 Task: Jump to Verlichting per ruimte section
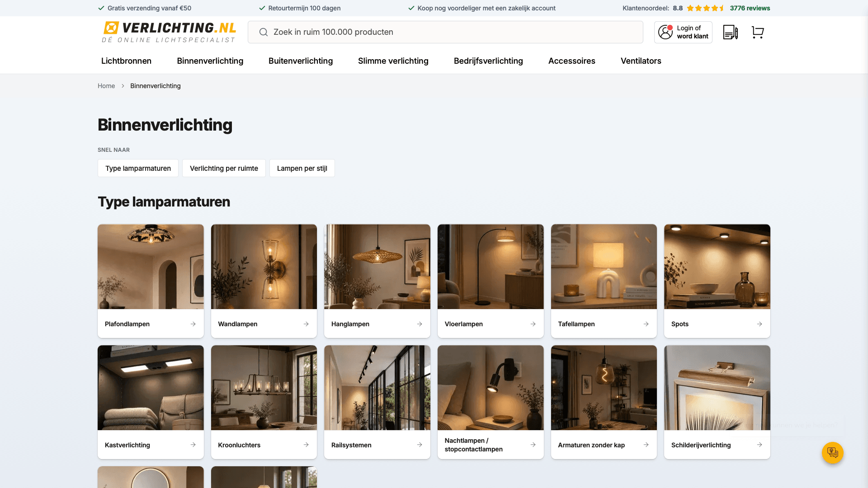[224, 168]
